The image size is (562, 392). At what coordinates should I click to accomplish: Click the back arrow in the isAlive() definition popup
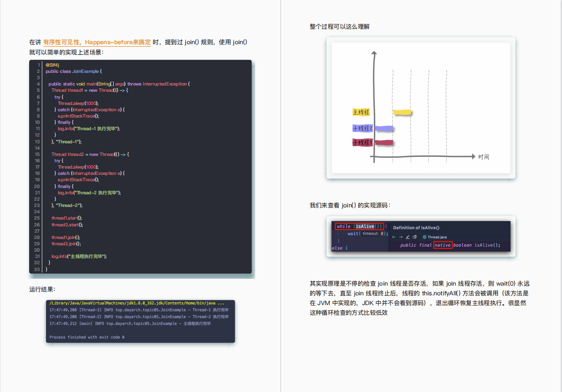pos(394,237)
